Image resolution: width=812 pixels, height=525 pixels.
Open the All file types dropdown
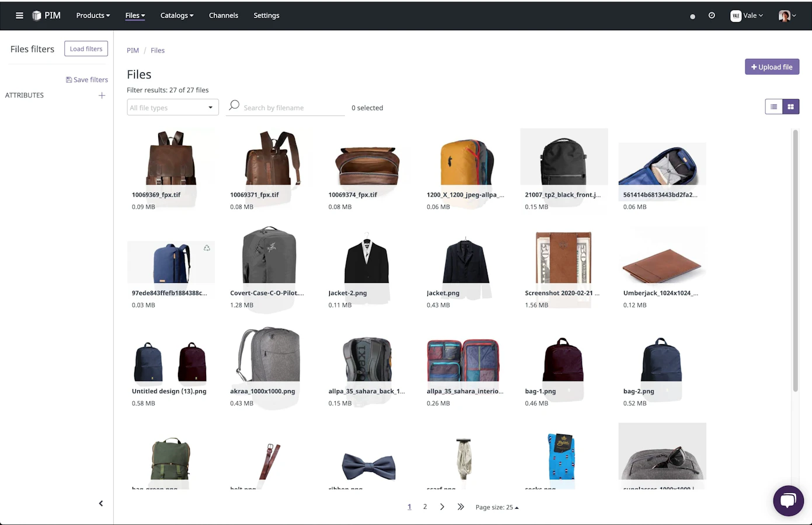173,107
